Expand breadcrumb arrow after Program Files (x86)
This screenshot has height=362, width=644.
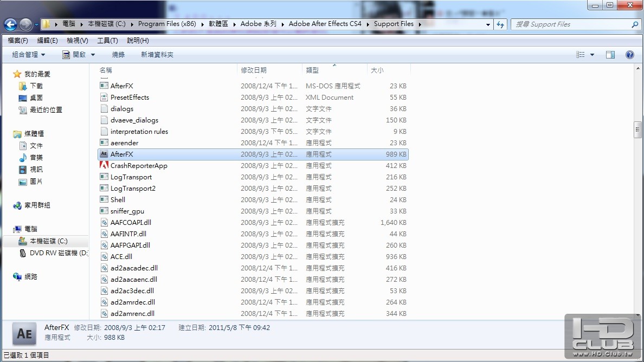tap(203, 24)
